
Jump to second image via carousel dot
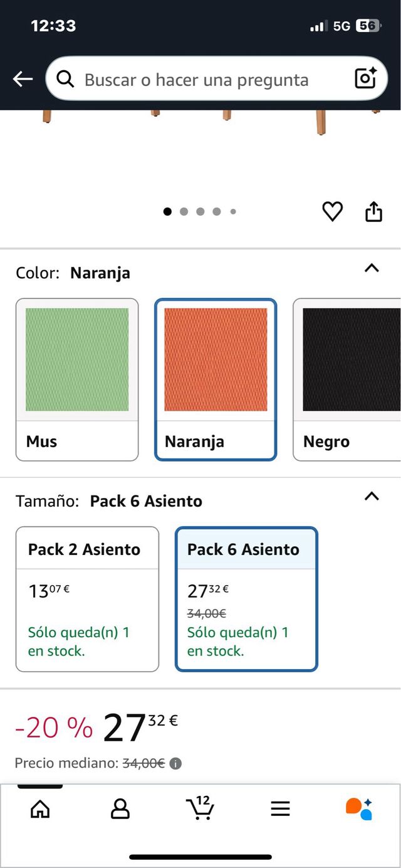point(184,212)
